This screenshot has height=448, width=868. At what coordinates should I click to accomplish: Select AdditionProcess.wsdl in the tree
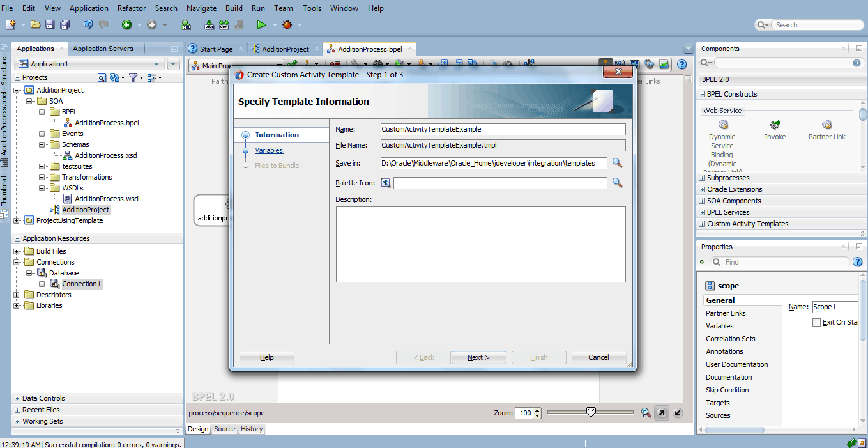(x=107, y=199)
